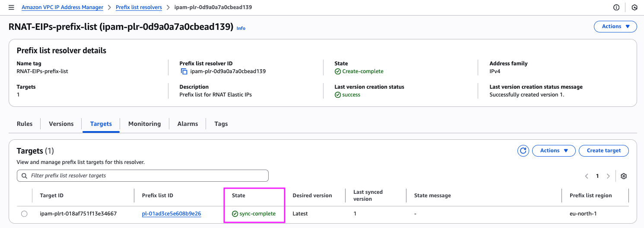Viewport: 644px width, 228px height.
Task: Refresh the Targets table
Action: 523,151
